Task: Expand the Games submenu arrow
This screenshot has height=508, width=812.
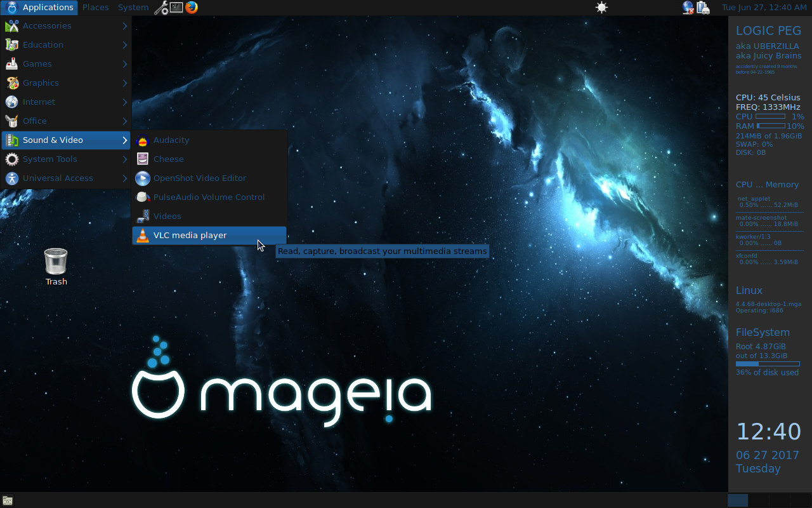Action: tap(125, 64)
